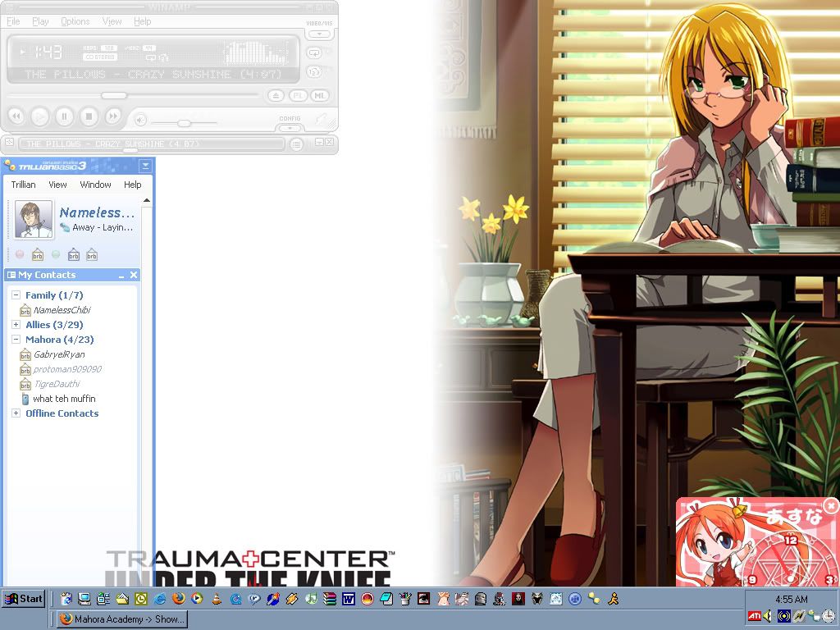Screen dimensions: 840x630
Task: Click the last gray brb connection icon
Action: [x=92, y=254]
